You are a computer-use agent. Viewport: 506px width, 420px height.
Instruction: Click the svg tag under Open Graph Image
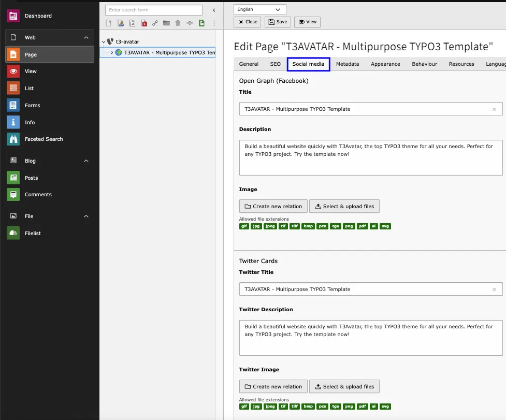pos(385,226)
